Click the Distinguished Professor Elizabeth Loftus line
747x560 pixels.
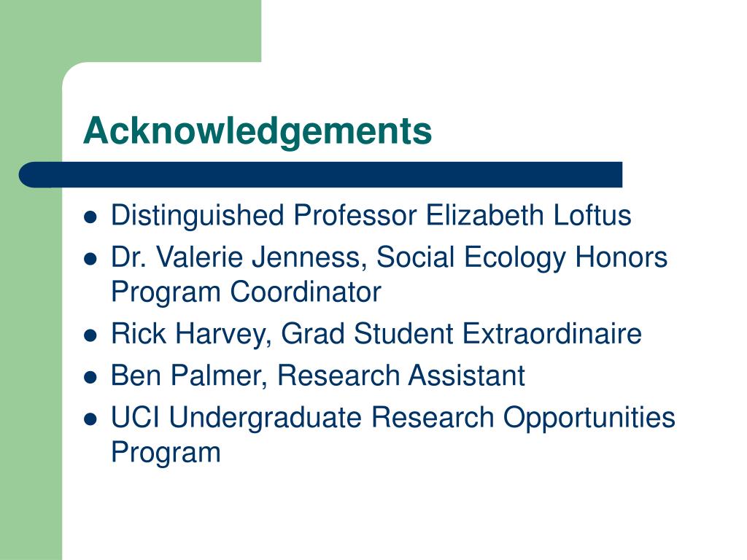[371, 215]
